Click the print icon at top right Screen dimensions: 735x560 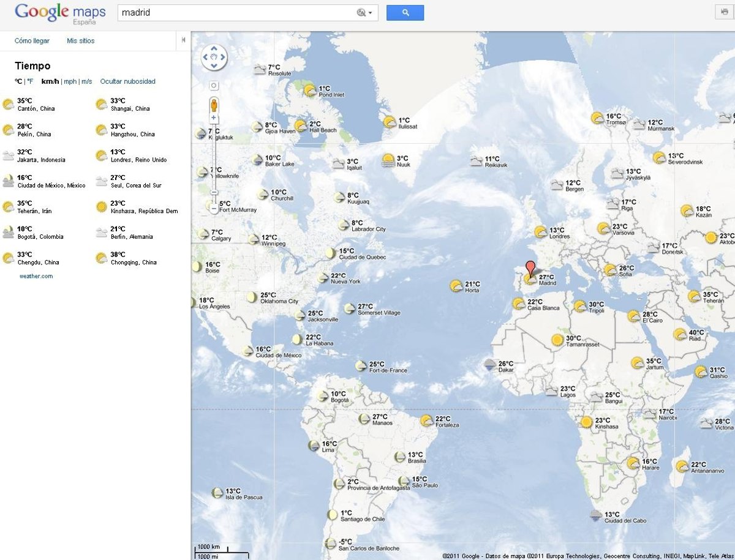point(725,12)
